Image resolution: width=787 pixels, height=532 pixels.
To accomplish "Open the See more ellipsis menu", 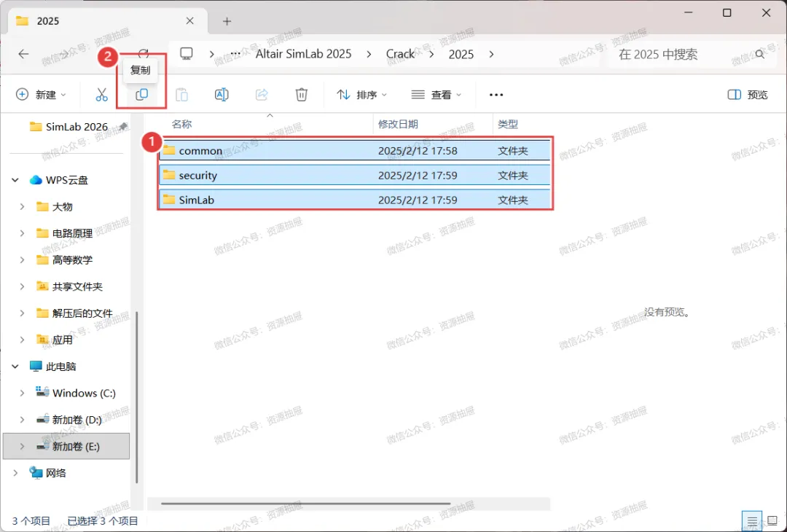I will coord(496,95).
